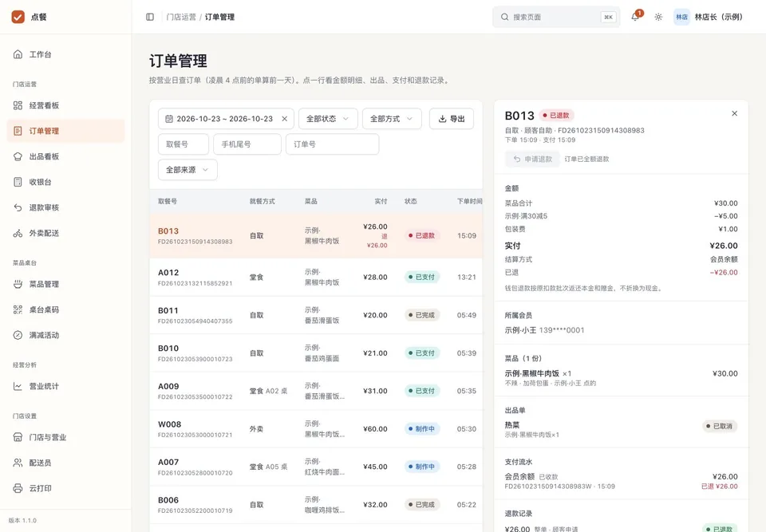Click the calendar icon in date range
766x532 pixels.
pos(169,119)
